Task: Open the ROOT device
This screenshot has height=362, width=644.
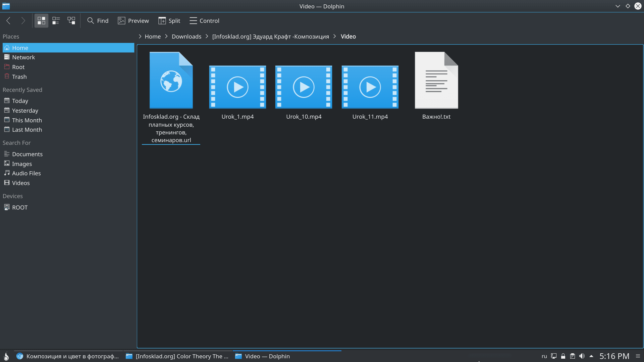Action: 68,207
